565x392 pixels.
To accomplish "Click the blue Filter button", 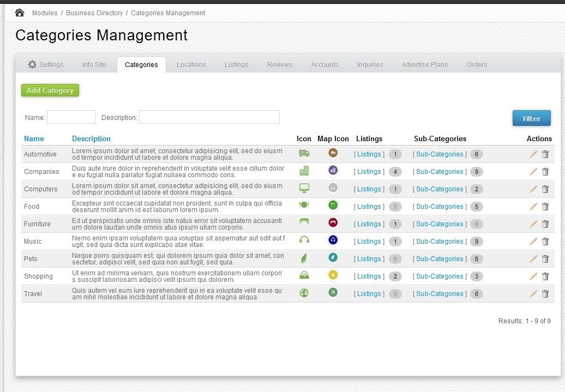I will [x=531, y=118].
